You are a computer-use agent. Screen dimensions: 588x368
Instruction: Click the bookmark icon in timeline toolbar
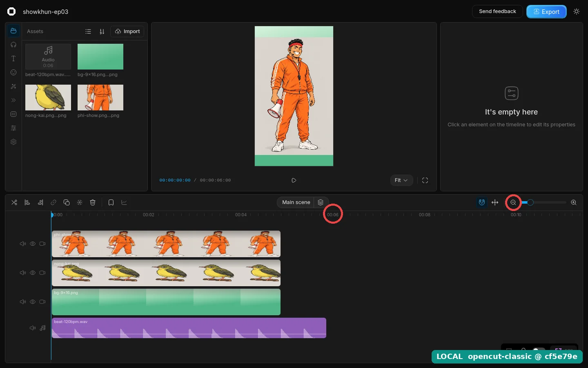click(x=111, y=202)
